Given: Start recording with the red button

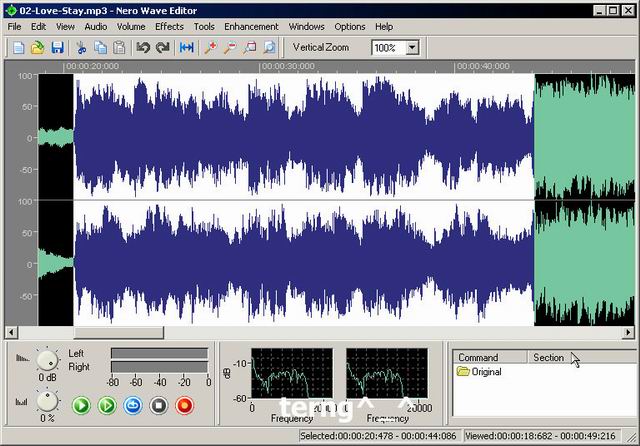Looking at the screenshot, I should (184, 405).
